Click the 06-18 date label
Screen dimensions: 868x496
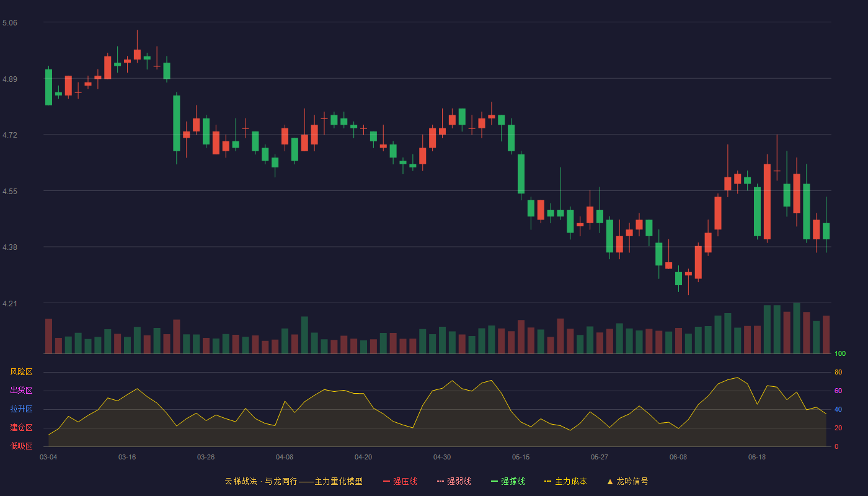click(757, 457)
